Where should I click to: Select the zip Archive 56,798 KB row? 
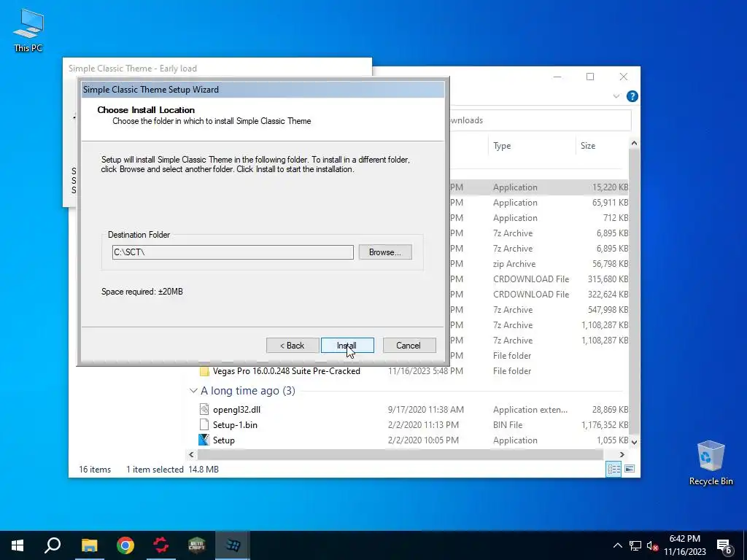[x=538, y=264]
